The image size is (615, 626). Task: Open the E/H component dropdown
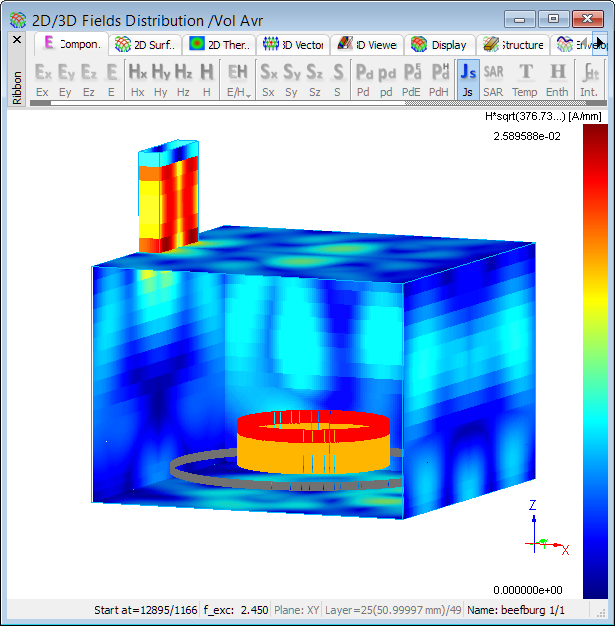coord(238,78)
